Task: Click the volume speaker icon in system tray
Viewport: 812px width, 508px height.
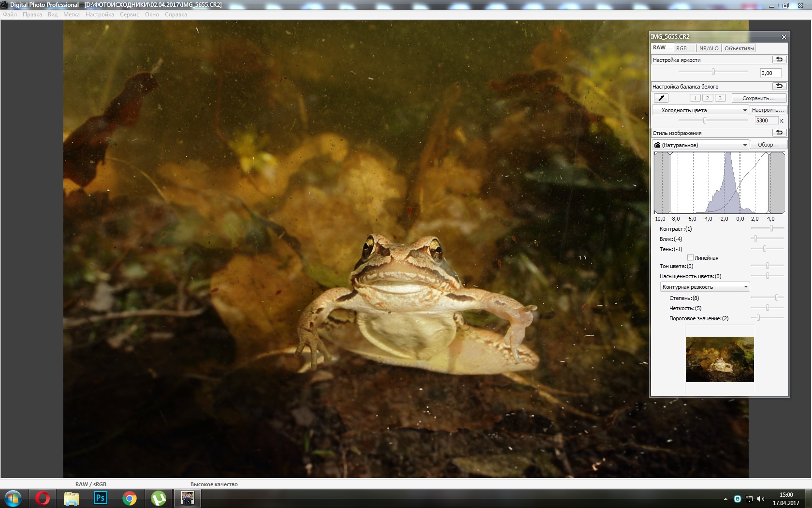Action: (761, 499)
